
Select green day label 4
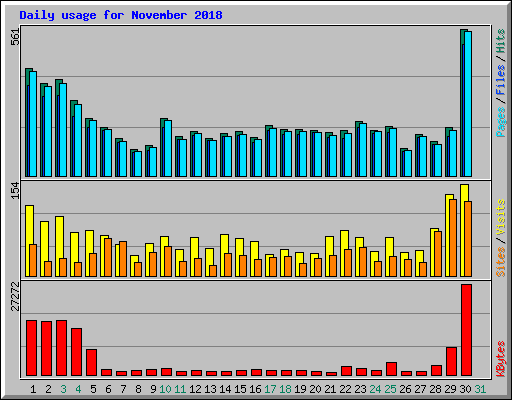[x=78, y=389]
